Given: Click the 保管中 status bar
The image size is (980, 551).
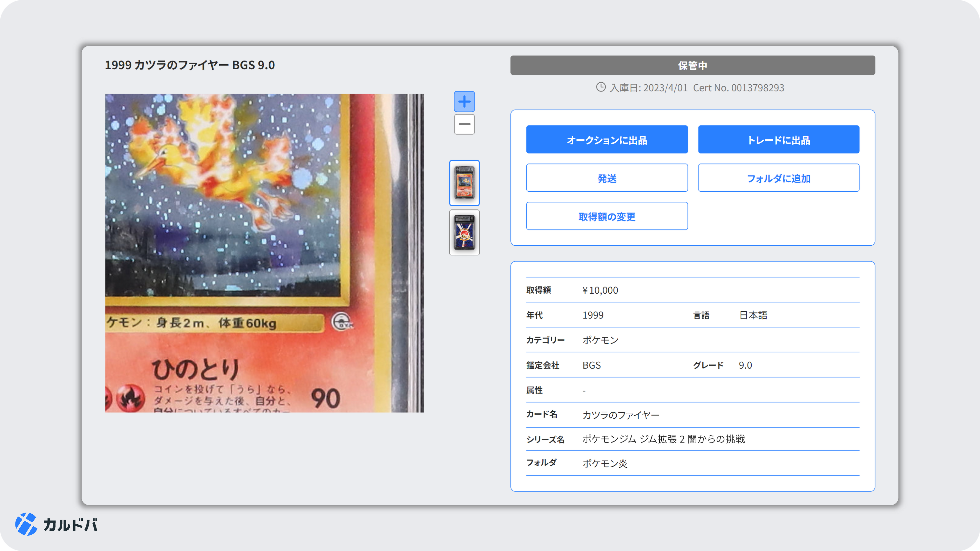Looking at the screenshot, I should 692,65.
